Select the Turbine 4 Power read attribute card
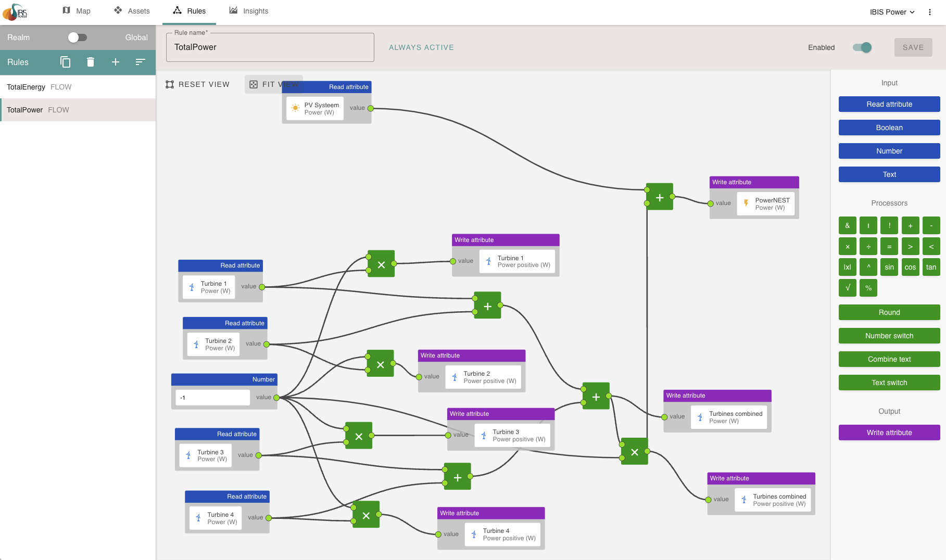The height and width of the screenshot is (560, 946). pos(216,518)
